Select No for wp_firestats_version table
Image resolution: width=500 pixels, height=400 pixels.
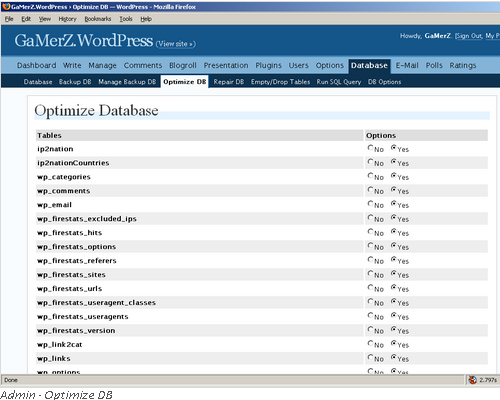click(x=370, y=329)
